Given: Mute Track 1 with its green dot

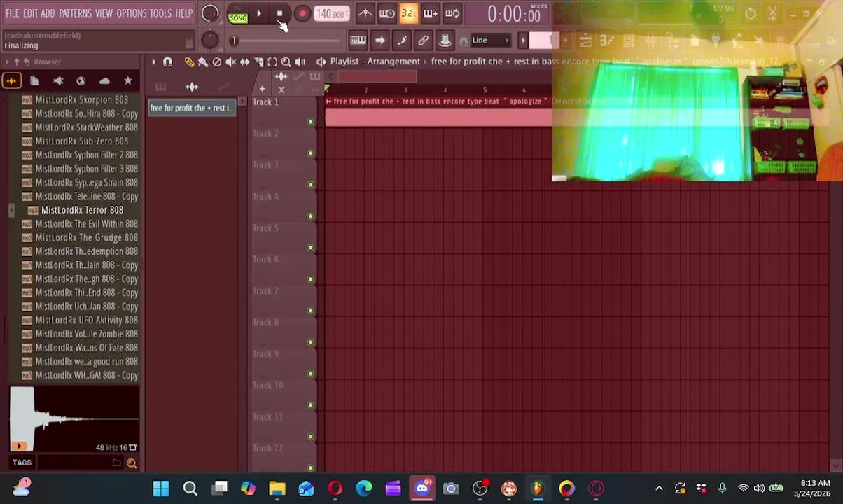Looking at the screenshot, I should click(310, 122).
